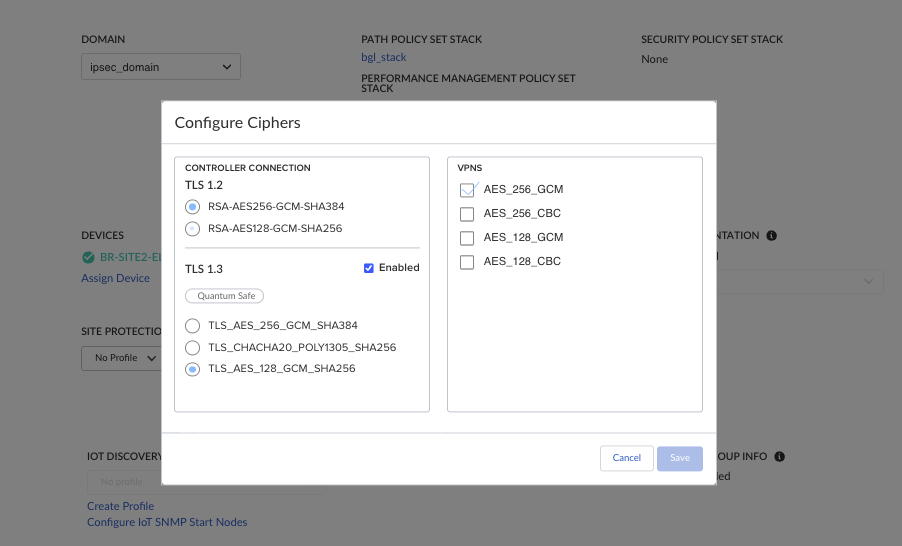Click the Create Profile link

click(x=120, y=506)
